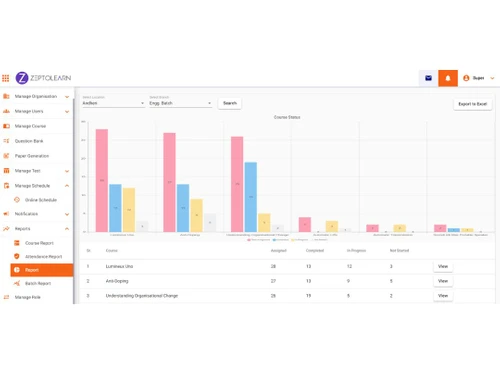Click the Assigned column header
The width and height of the screenshot is (500, 375).
coord(279,251)
